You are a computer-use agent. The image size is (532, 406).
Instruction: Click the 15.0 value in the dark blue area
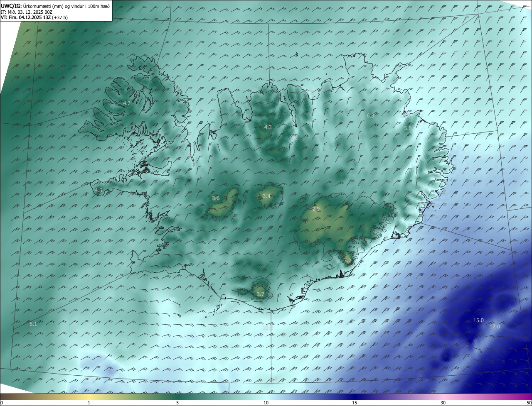click(479, 320)
